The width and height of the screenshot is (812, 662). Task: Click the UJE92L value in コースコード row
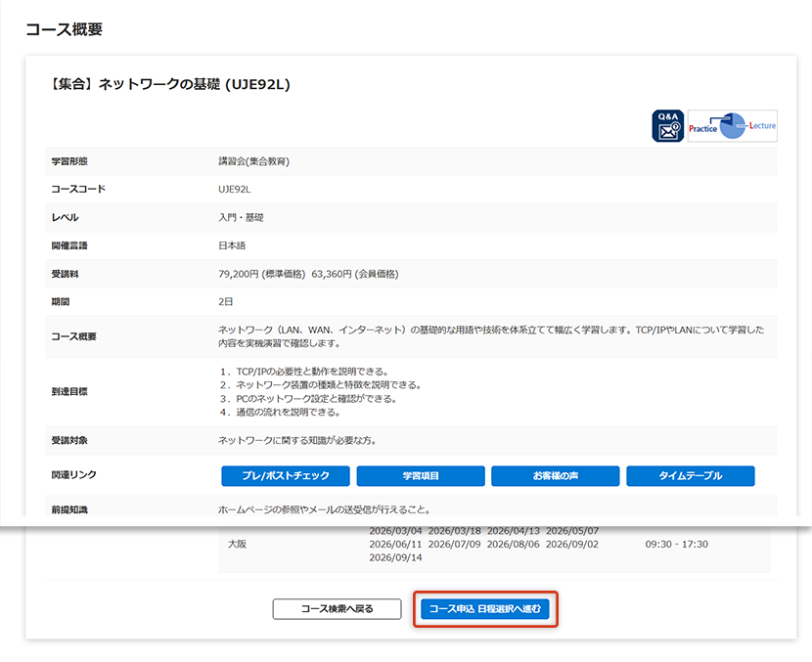(235, 189)
